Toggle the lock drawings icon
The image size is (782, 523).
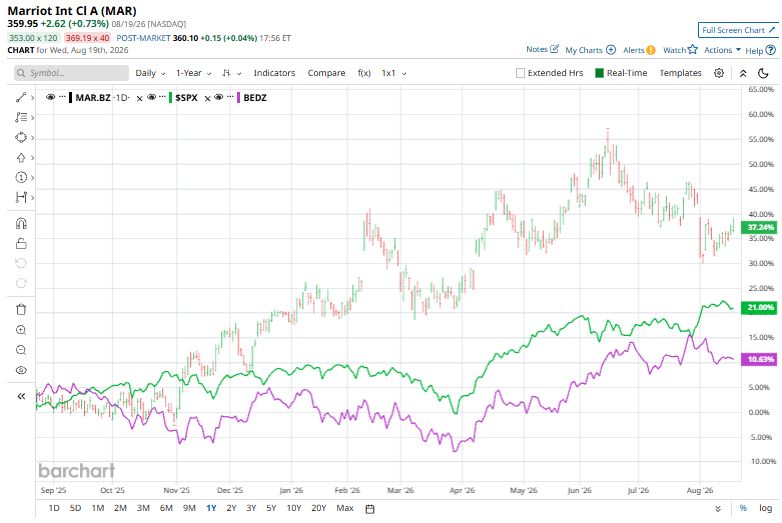click(x=21, y=243)
